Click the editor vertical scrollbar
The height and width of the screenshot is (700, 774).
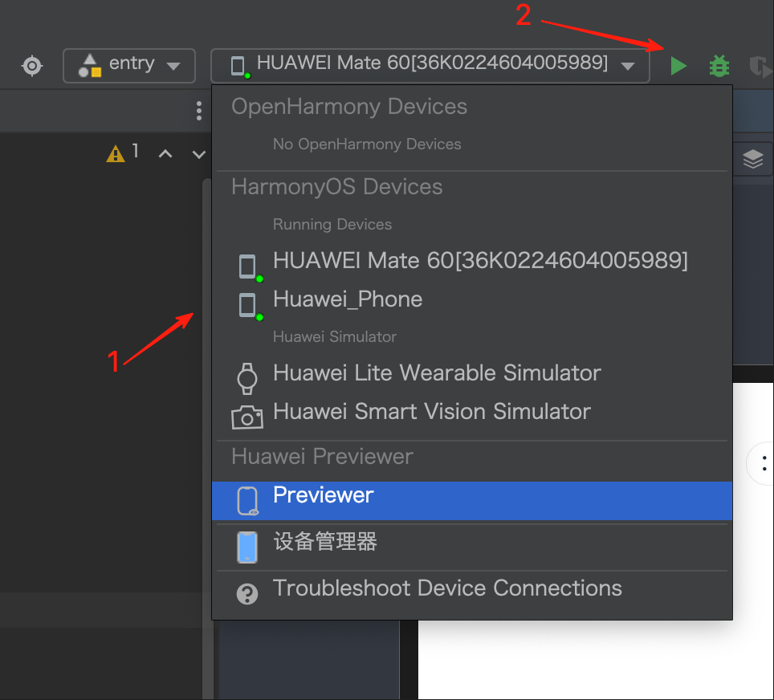pos(207,438)
